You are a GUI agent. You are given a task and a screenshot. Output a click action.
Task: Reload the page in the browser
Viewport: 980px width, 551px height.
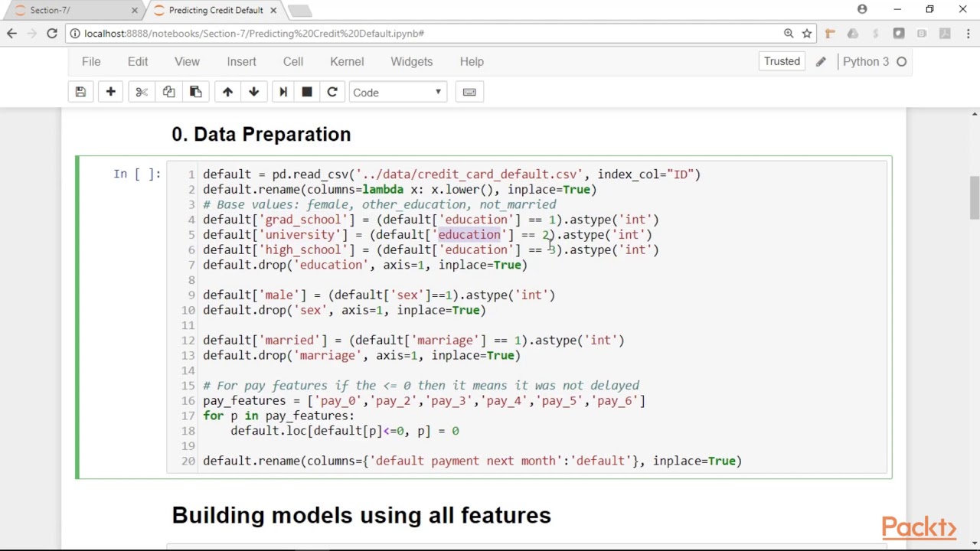(x=51, y=34)
